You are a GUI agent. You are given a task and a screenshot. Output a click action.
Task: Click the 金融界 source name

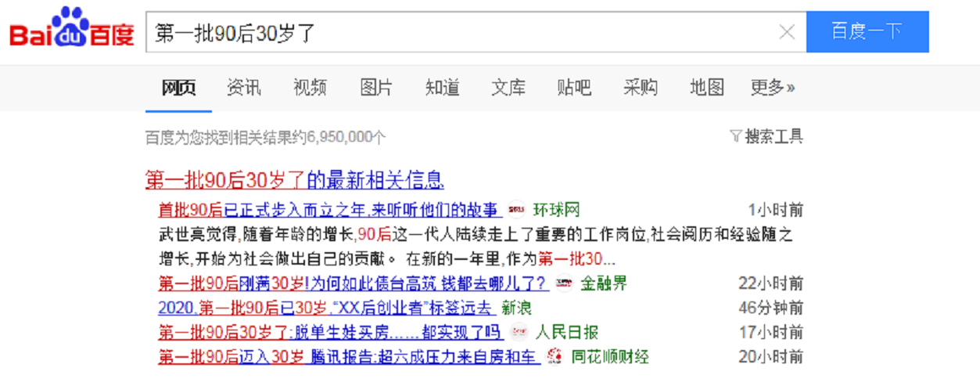[x=603, y=283]
